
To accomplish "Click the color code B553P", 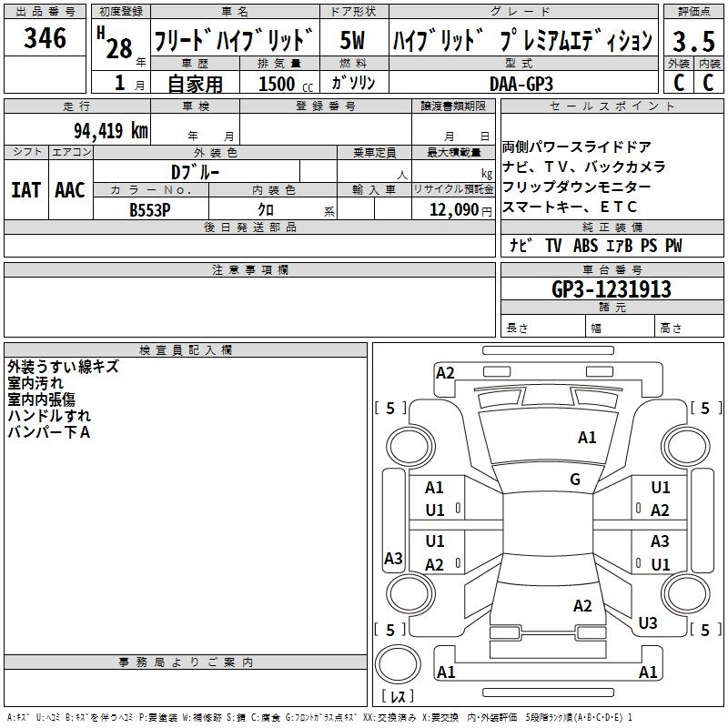I will 150,207.
